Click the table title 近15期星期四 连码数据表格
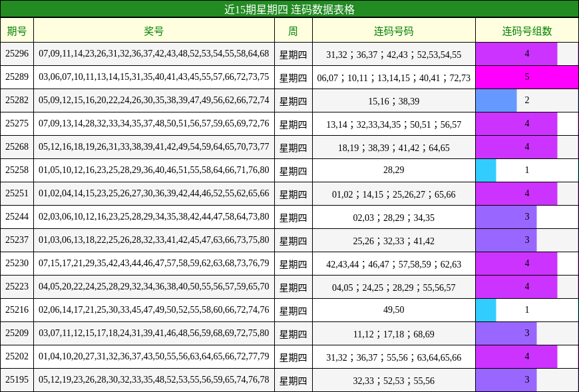Viewport: 579px width, 392px height. (289, 9)
